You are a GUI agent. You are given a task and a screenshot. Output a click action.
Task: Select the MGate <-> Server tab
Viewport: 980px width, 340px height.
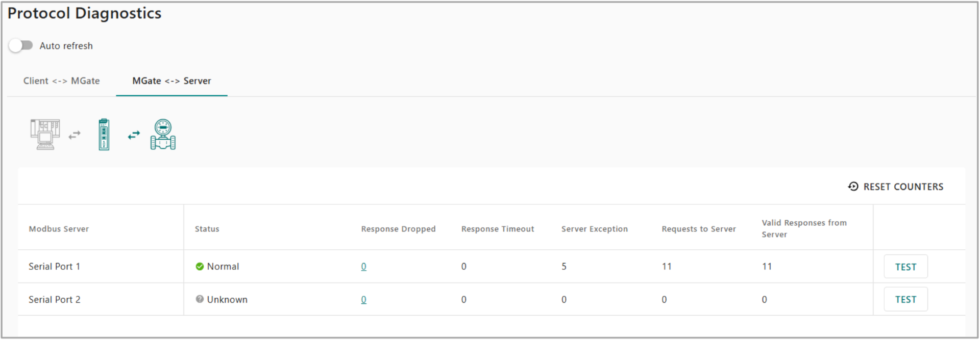[x=171, y=81]
